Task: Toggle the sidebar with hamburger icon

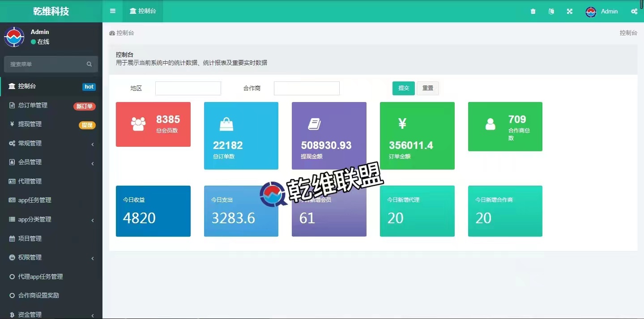Action: [x=112, y=11]
